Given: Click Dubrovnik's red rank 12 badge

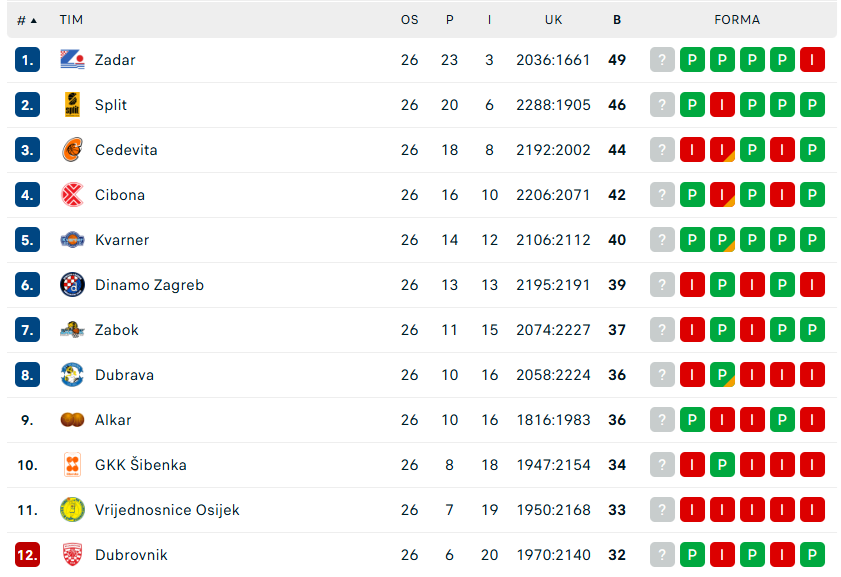Looking at the screenshot, I should tap(27, 555).
